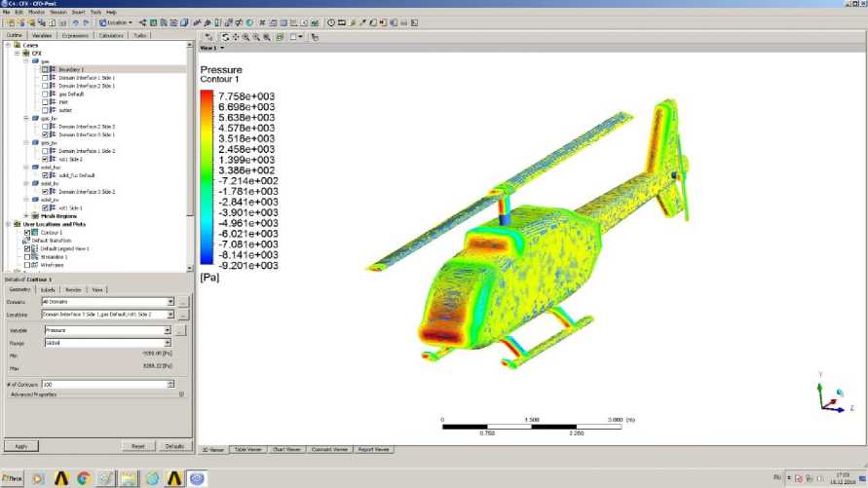Viewport: 868px width, 488px height.
Task: Open the Insert menu
Action: [x=78, y=12]
